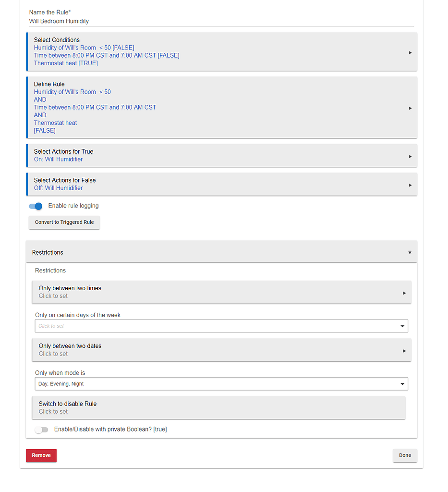The width and height of the screenshot is (448, 492).
Task: Toggle Enable/Disable with private Boolean
Action: [41, 430]
